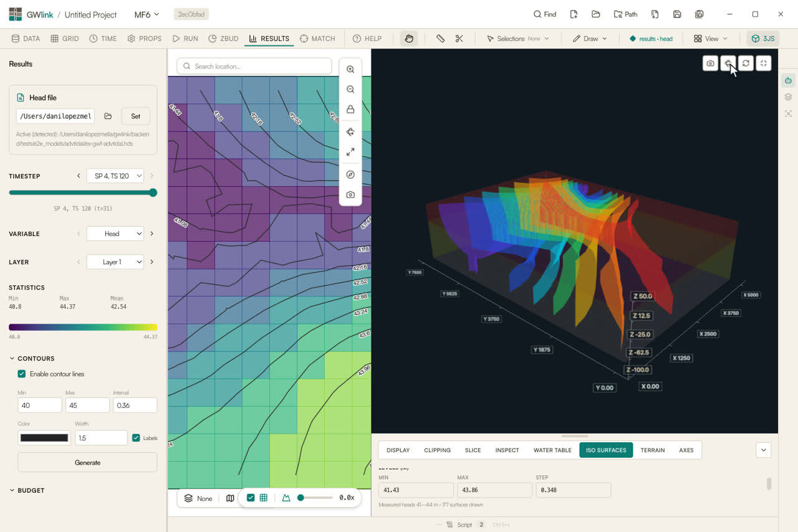Refresh the 3D viewport
The width and height of the screenshot is (798, 532).
coord(746,64)
